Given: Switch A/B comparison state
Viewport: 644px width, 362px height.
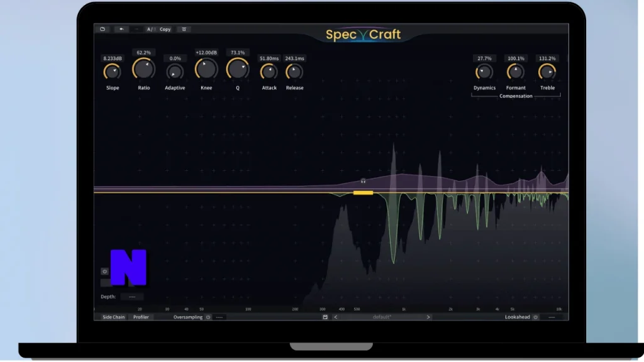Looking at the screenshot, I should tap(151, 30).
